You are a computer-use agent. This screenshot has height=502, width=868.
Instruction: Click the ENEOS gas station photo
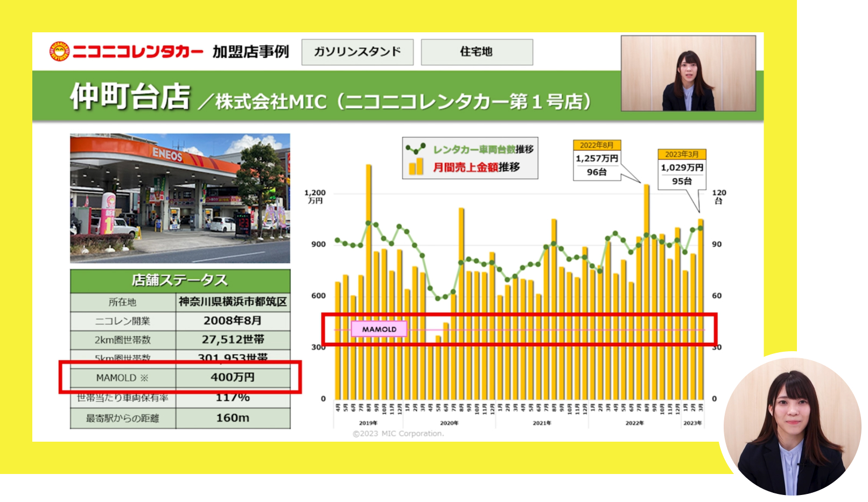(x=180, y=198)
